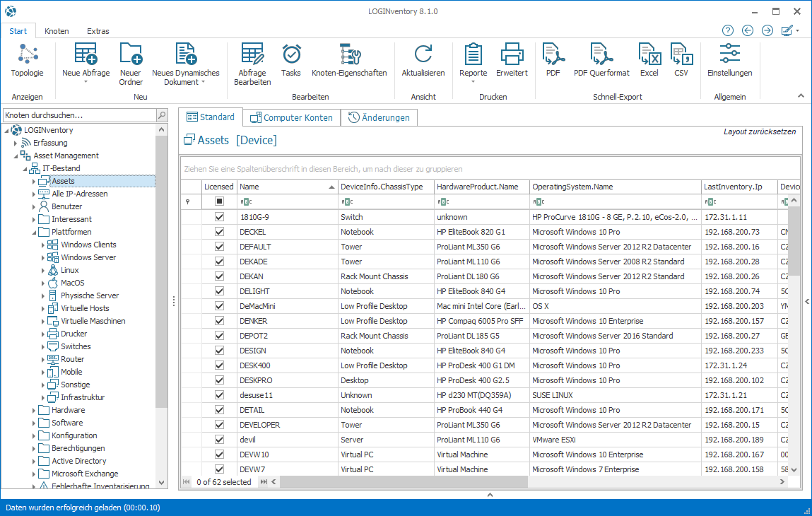Screen dimensions: 812x516
Task: Click the Licensed filter row checkbox
Action: pos(220,201)
